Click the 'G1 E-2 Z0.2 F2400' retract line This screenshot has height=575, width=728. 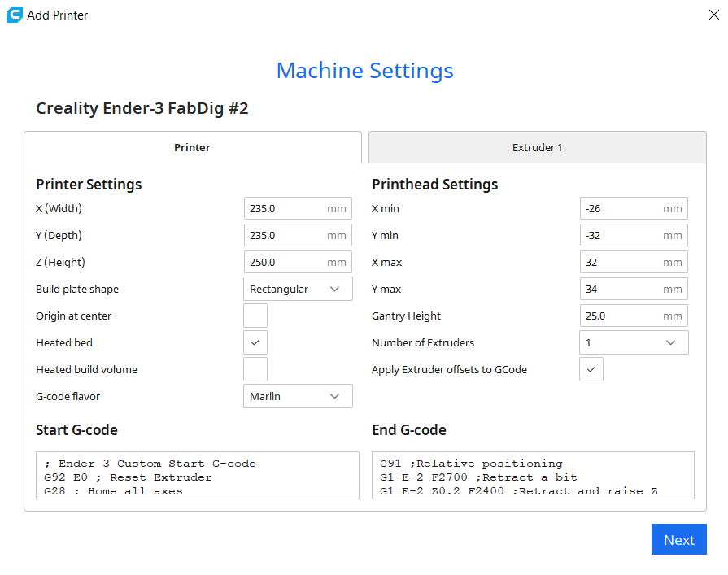coord(519,491)
